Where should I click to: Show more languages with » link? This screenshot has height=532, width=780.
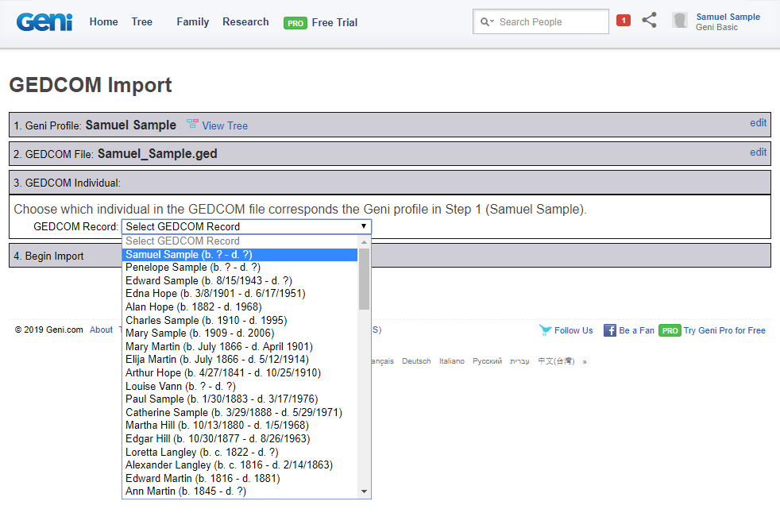coord(585,362)
